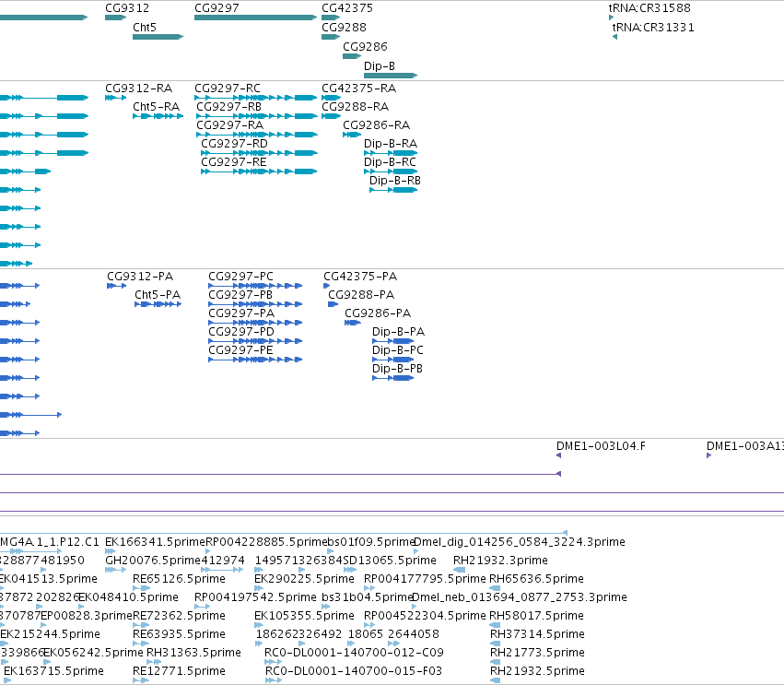Click the CG42375 gene label

[x=347, y=8]
